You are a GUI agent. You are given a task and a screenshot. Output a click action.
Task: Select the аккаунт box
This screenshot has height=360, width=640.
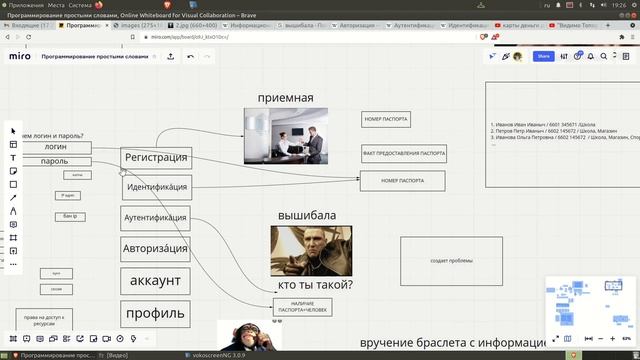[x=156, y=281]
